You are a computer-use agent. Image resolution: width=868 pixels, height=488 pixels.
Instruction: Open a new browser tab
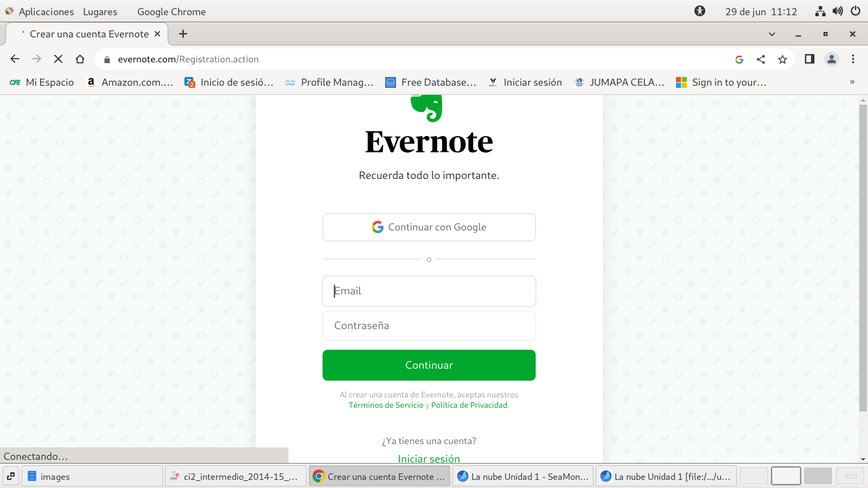(x=183, y=34)
